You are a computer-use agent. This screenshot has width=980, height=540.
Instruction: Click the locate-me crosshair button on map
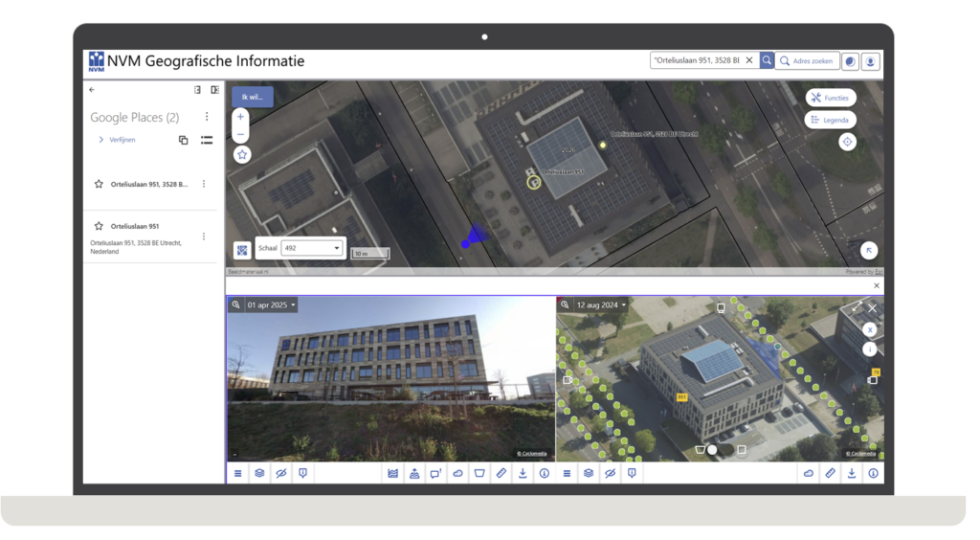click(x=848, y=142)
